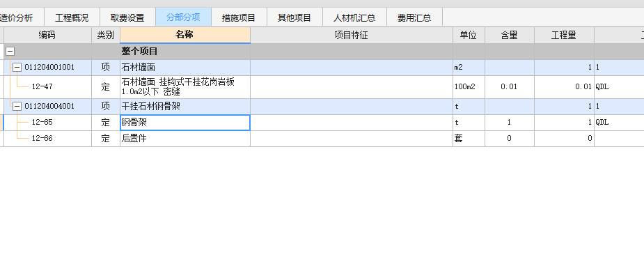Select quota code 12-86
The height and width of the screenshot is (269, 644).
tap(42, 139)
